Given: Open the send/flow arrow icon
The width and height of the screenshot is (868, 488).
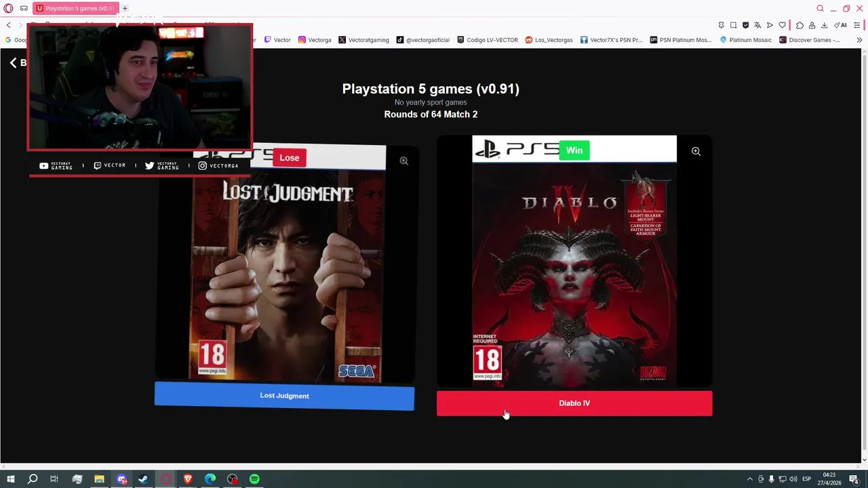Looking at the screenshot, I should [x=770, y=25].
